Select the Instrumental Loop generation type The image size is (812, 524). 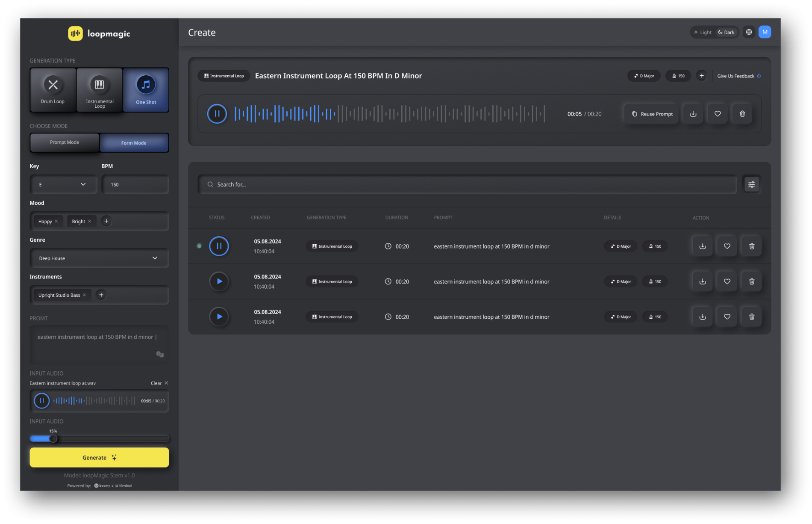click(100, 90)
